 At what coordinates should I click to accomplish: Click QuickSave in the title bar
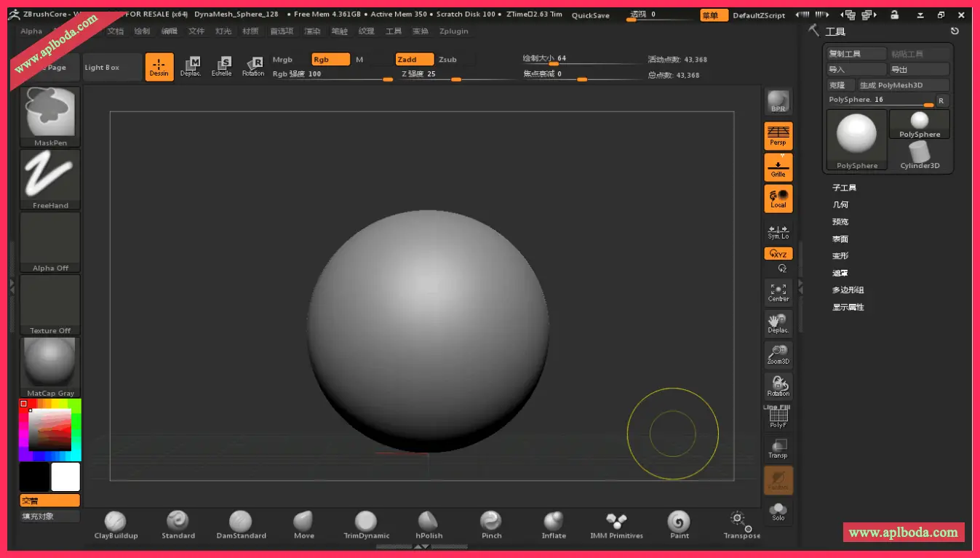pos(590,15)
